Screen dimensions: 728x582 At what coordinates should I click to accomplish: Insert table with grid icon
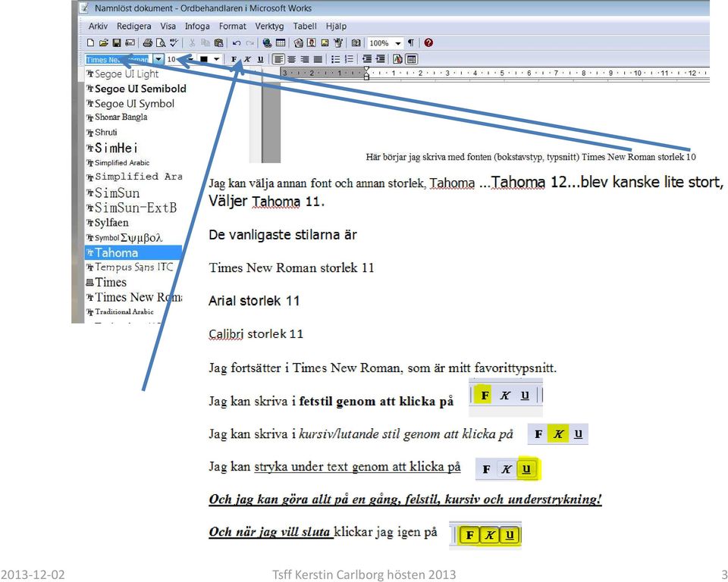pyautogui.click(x=281, y=42)
